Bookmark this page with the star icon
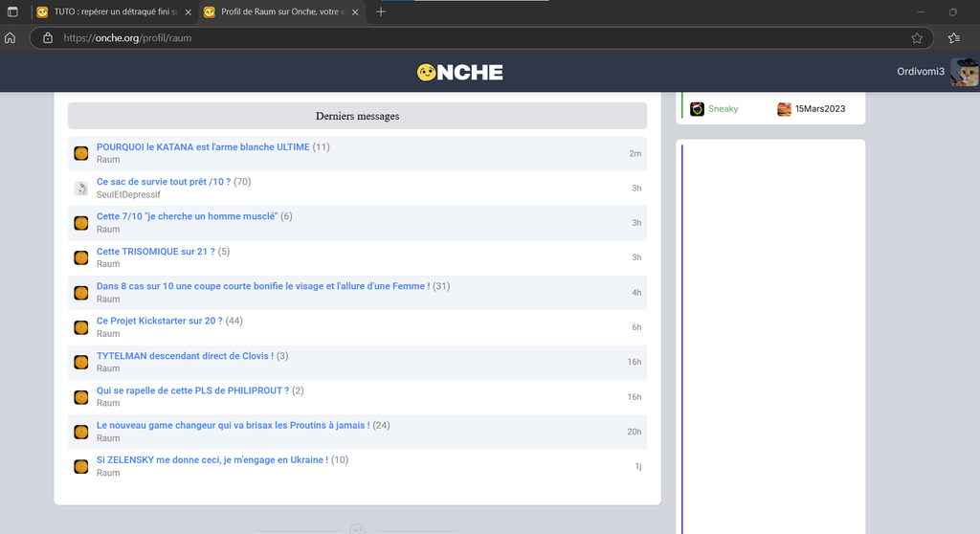Viewport: 980px width, 534px height. pos(916,38)
